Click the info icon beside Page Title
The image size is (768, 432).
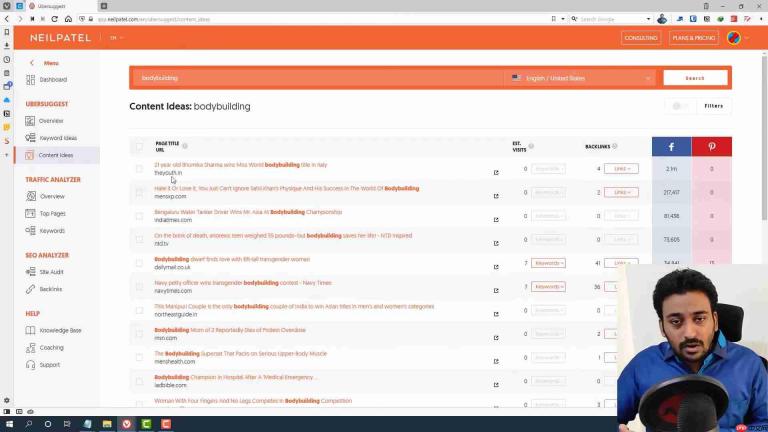tap(185, 146)
